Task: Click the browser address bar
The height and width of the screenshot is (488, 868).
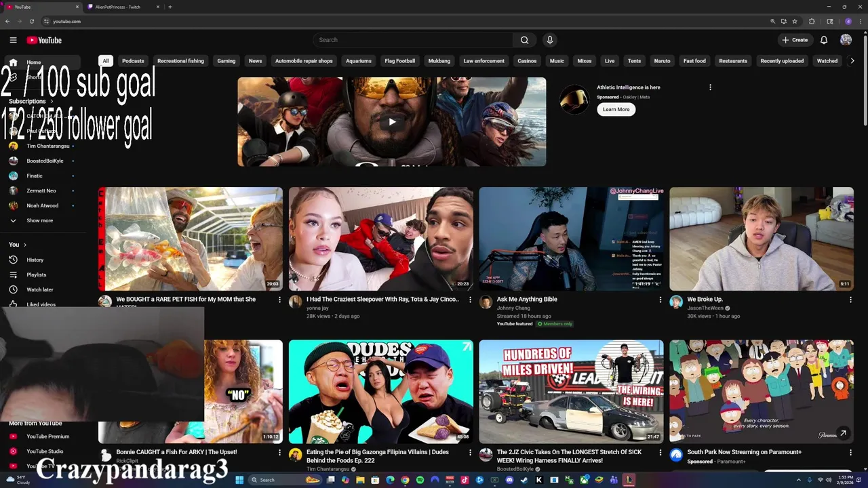Action: 407,21
